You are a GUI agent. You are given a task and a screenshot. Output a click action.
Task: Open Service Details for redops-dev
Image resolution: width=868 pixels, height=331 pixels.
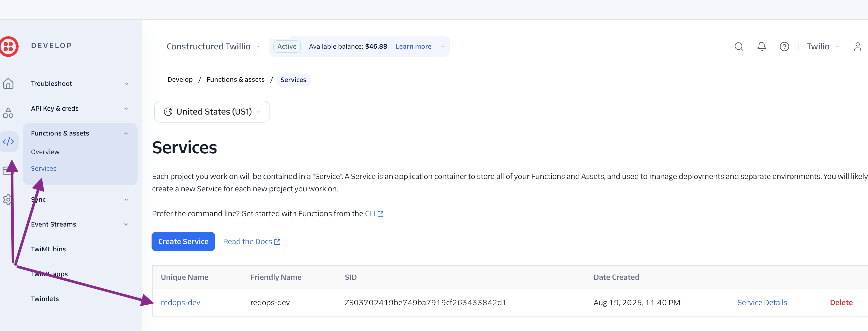point(762,303)
